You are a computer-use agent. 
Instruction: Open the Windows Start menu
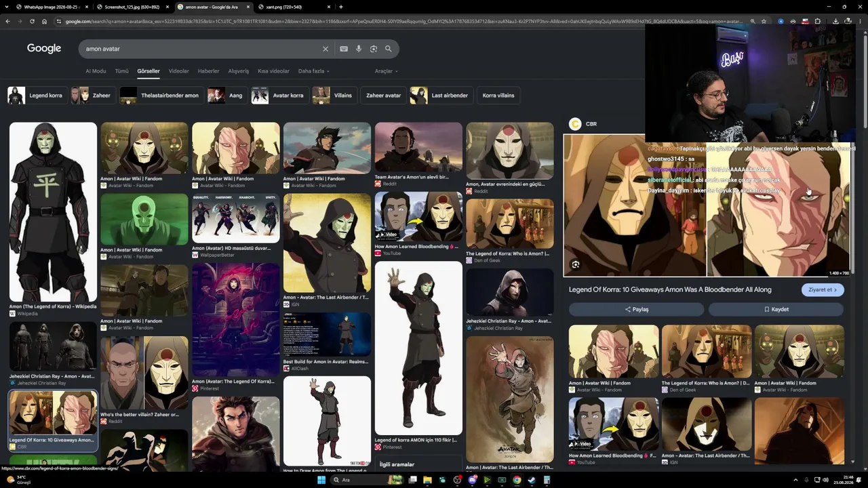322,480
